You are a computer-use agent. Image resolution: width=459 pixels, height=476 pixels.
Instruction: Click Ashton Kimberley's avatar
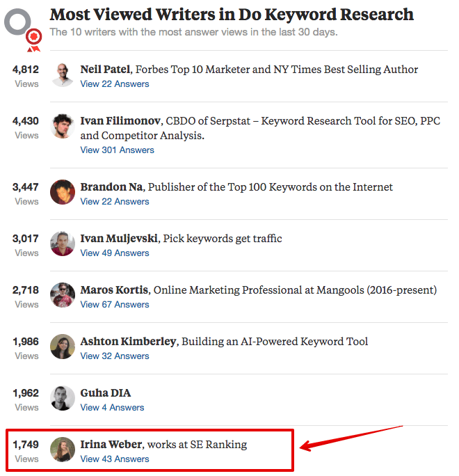[x=63, y=347]
